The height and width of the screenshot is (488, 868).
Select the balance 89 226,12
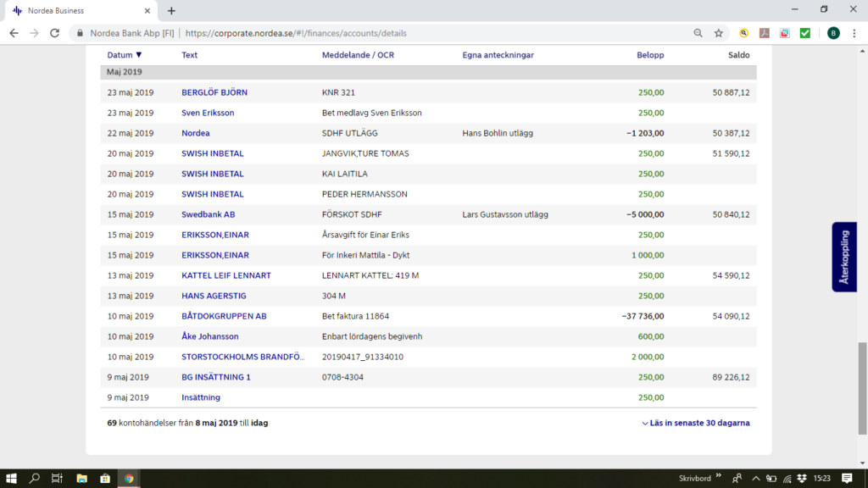coord(732,377)
